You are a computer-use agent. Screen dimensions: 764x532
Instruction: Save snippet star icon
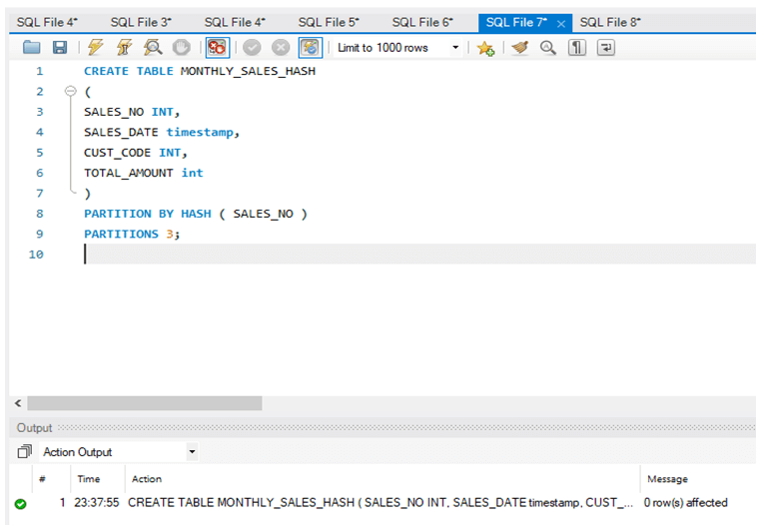(x=485, y=48)
